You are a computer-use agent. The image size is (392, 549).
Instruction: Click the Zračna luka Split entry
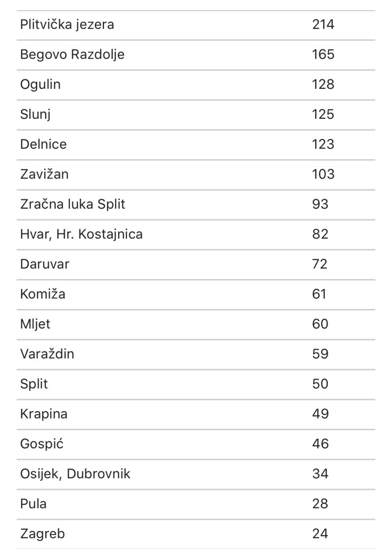tap(72, 204)
